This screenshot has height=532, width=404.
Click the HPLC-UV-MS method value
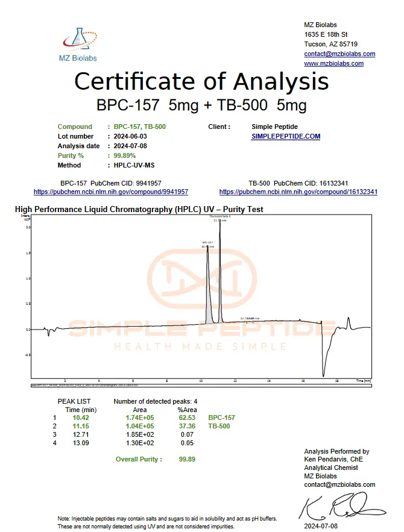point(134,166)
